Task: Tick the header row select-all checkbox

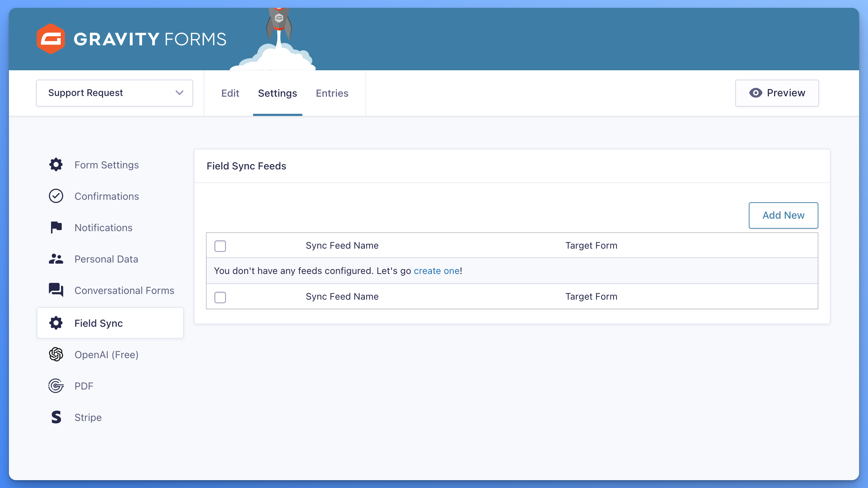Action: click(220, 246)
